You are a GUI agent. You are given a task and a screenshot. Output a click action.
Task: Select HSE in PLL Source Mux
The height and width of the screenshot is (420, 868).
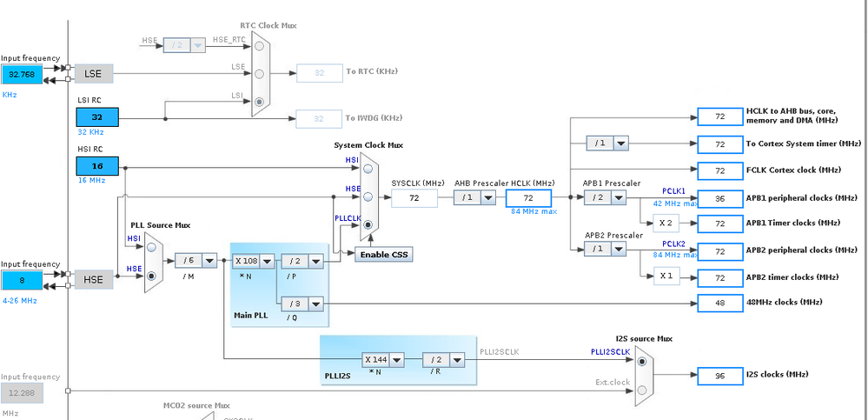click(x=151, y=276)
